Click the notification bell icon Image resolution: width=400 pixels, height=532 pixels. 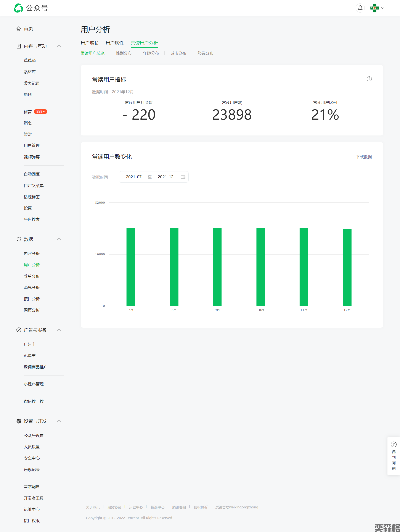click(x=360, y=8)
